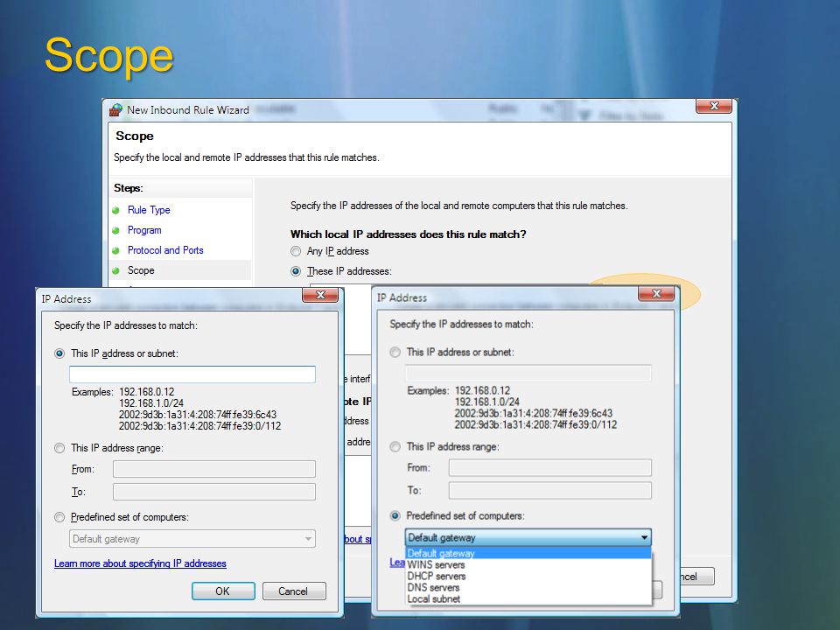Go to the Protocol and Ports step
840x630 pixels.
[x=165, y=250]
